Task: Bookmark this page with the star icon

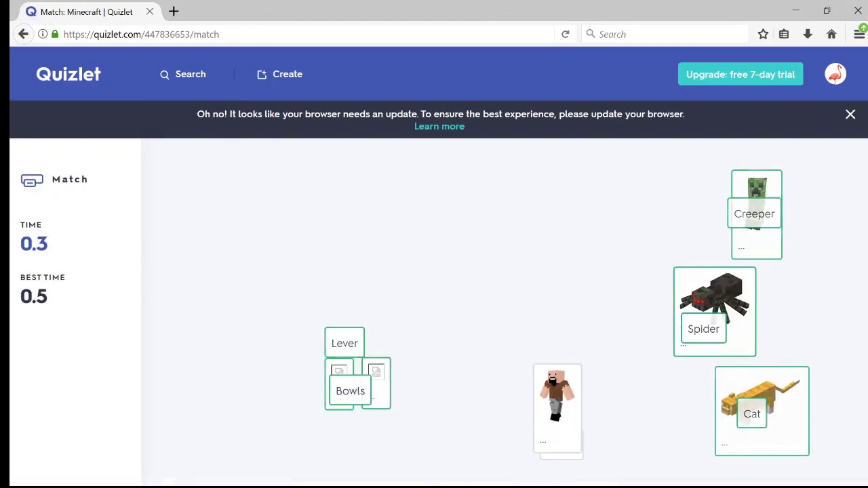Action: 763,34
